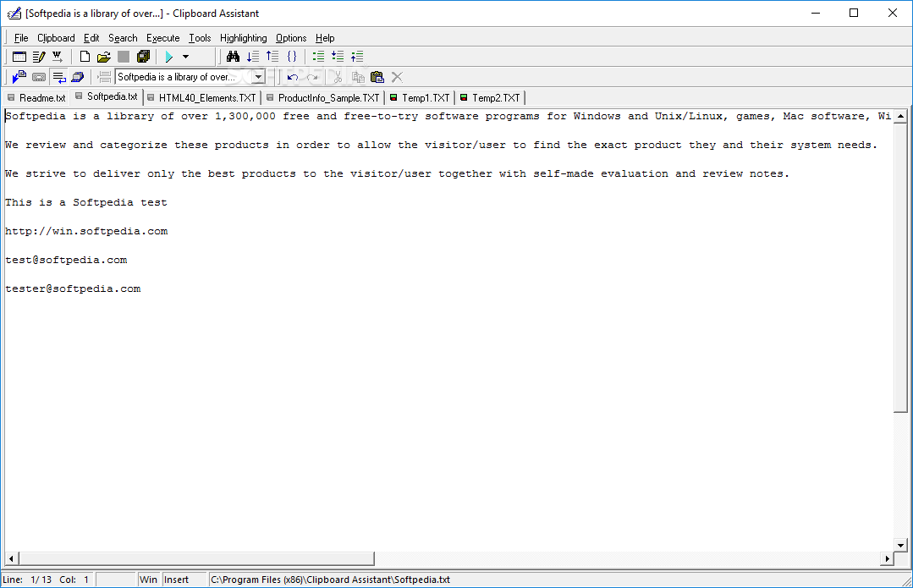
Task: Save all files with stacked disks icon
Action: 143,57
